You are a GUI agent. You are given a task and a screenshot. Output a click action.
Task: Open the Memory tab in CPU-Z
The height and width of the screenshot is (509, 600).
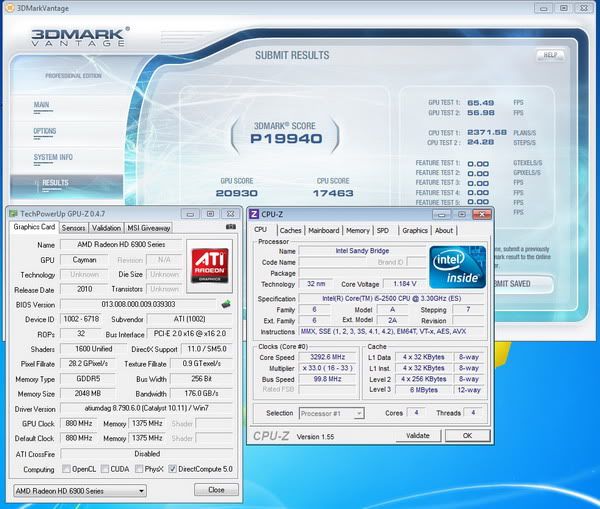coord(358,230)
